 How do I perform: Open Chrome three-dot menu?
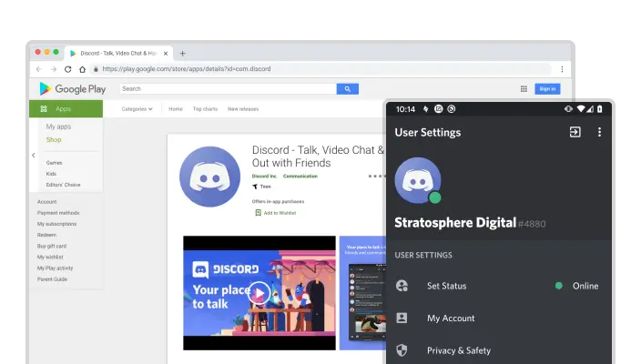click(x=562, y=69)
